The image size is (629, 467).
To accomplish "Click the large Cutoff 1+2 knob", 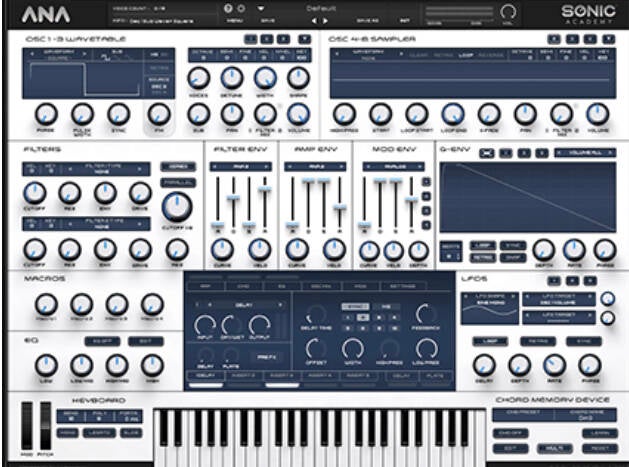I will click(177, 207).
